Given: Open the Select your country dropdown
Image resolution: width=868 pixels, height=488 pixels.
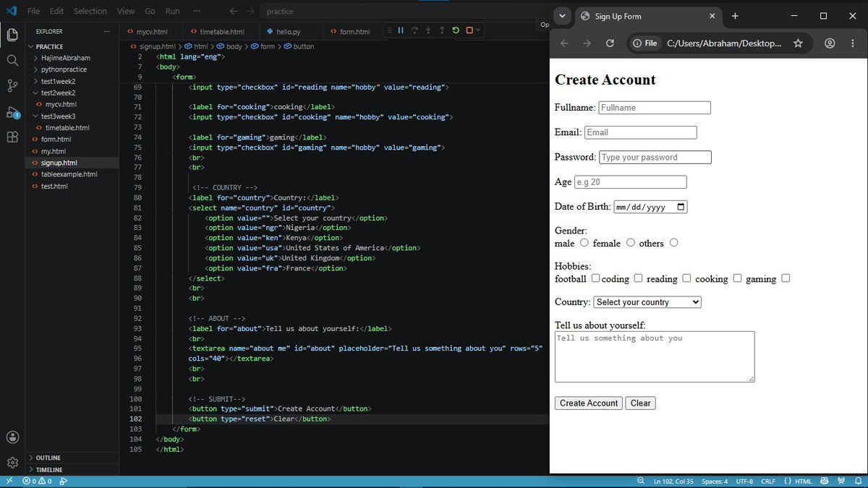Looking at the screenshot, I should (647, 302).
